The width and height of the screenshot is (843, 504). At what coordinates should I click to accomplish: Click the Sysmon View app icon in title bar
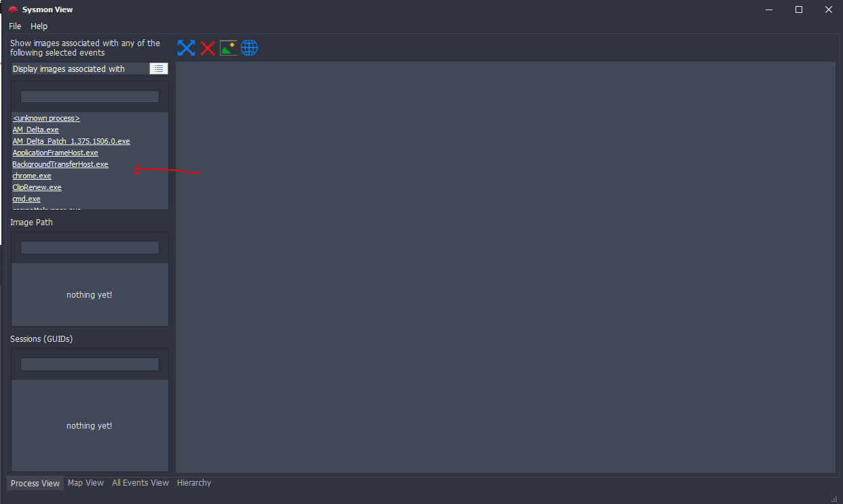[x=13, y=9]
